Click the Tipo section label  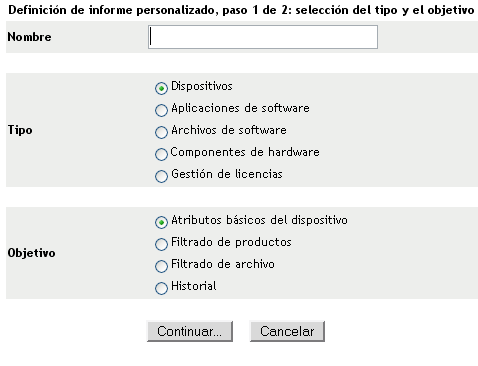20,130
